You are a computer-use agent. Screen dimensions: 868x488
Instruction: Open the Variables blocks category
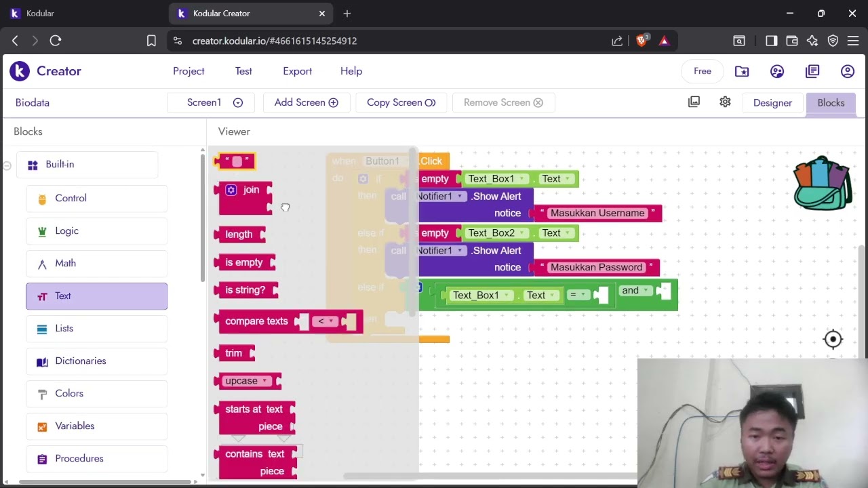pyautogui.click(x=96, y=426)
